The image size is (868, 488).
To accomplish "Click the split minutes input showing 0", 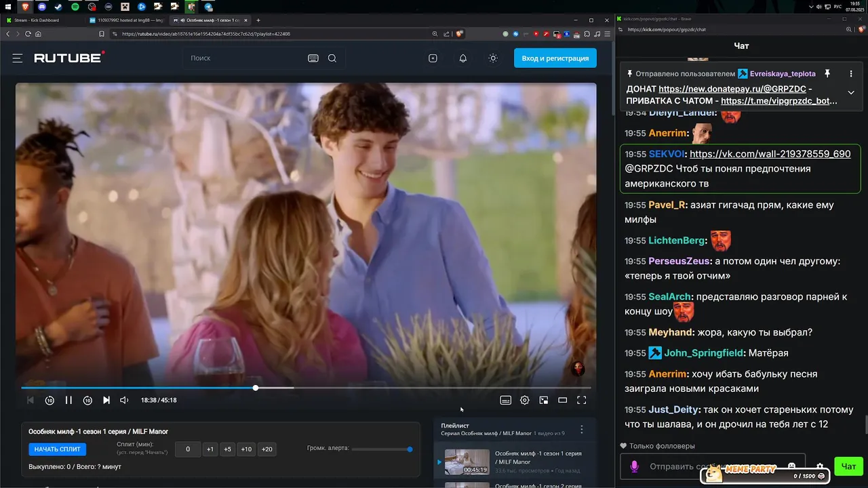I will (188, 449).
